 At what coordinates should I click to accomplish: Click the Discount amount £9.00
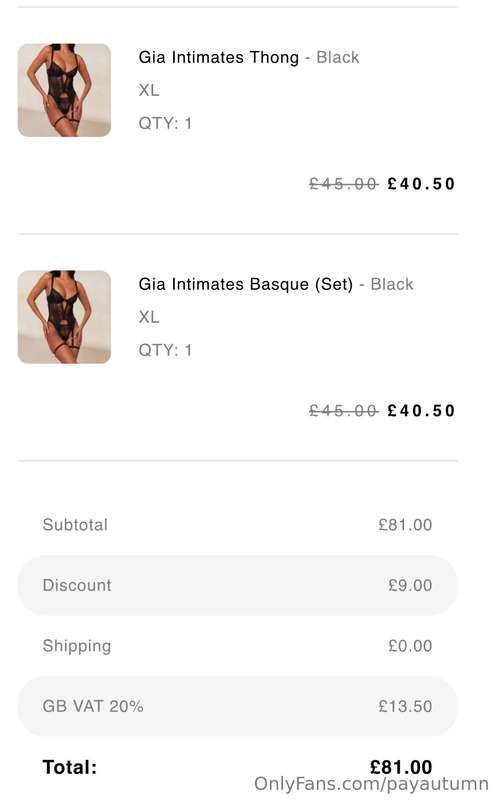point(410,585)
